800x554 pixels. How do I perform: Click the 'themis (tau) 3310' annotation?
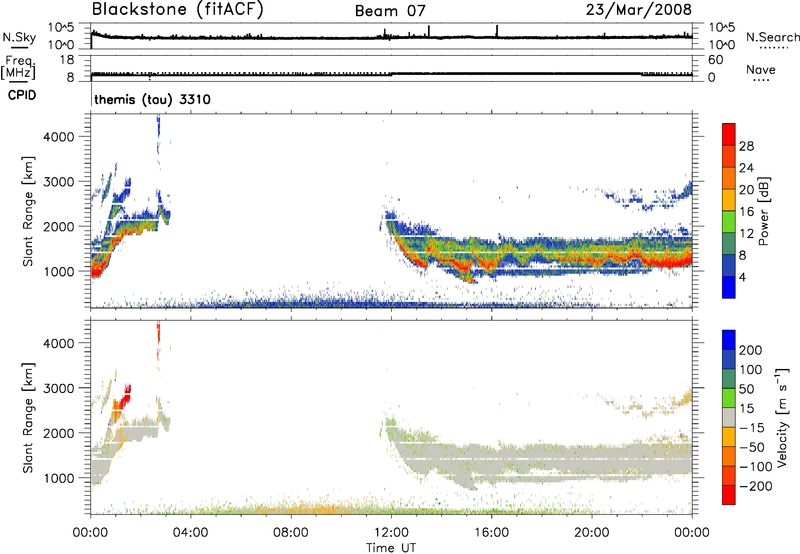[x=153, y=99]
